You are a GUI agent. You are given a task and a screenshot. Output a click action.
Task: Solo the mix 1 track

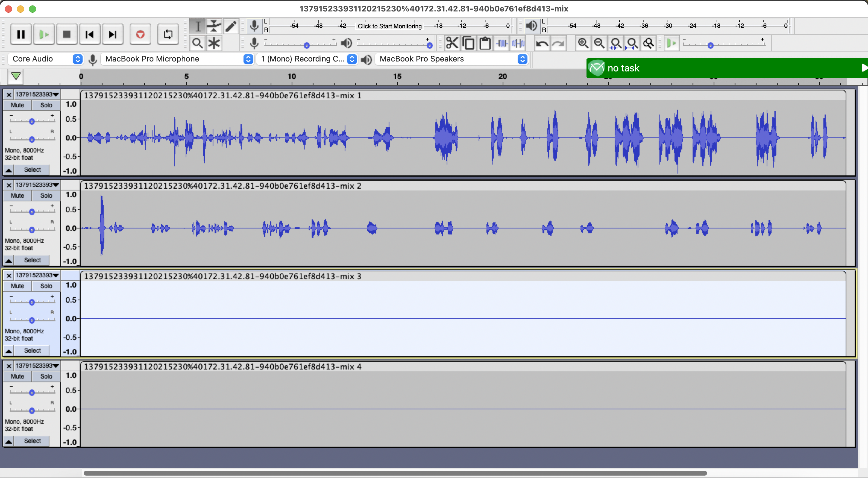[x=46, y=105]
